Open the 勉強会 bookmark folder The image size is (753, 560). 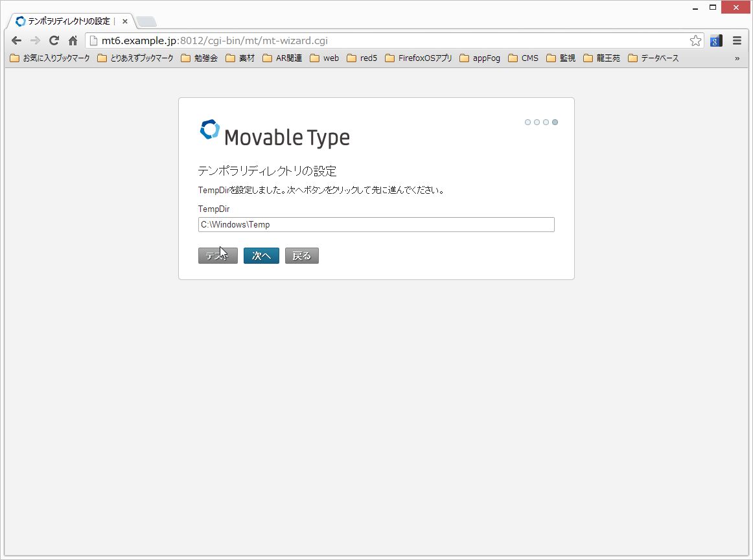tap(200, 58)
